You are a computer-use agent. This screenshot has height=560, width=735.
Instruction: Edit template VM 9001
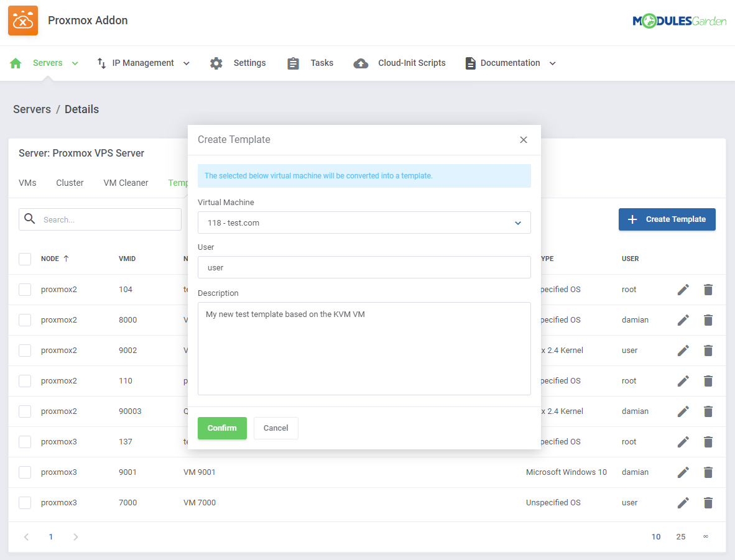[683, 472]
